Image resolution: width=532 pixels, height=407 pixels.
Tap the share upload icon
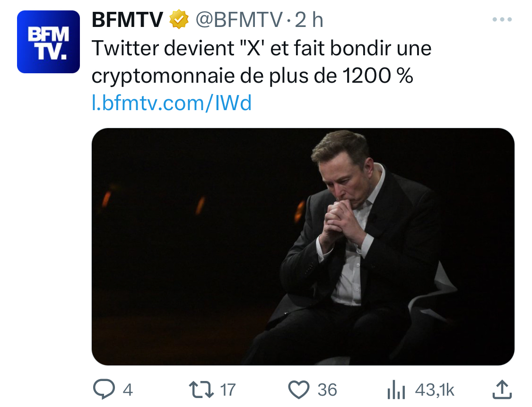[x=502, y=389]
